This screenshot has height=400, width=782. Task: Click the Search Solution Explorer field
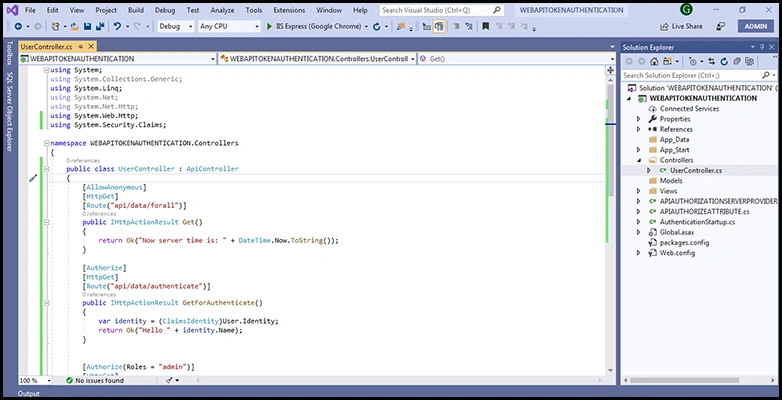[x=699, y=75]
